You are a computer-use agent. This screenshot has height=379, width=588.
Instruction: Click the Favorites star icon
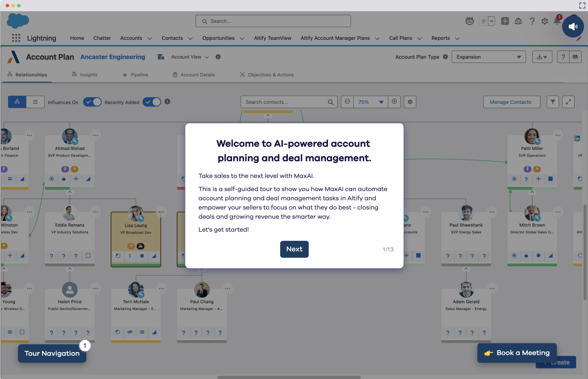483,21
